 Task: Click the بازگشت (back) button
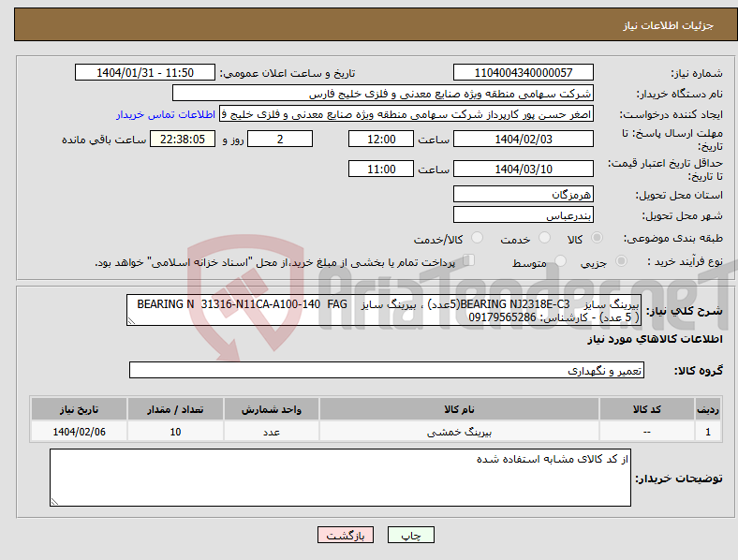pyautogui.click(x=346, y=535)
